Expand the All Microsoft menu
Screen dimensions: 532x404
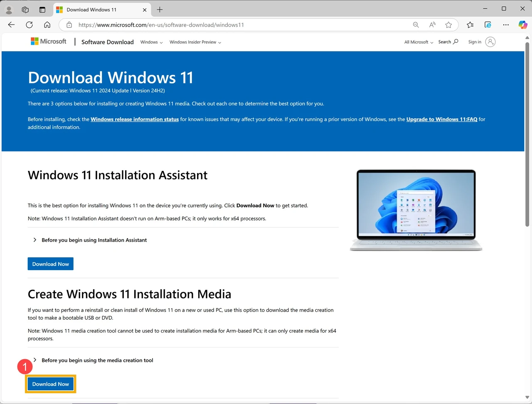419,42
